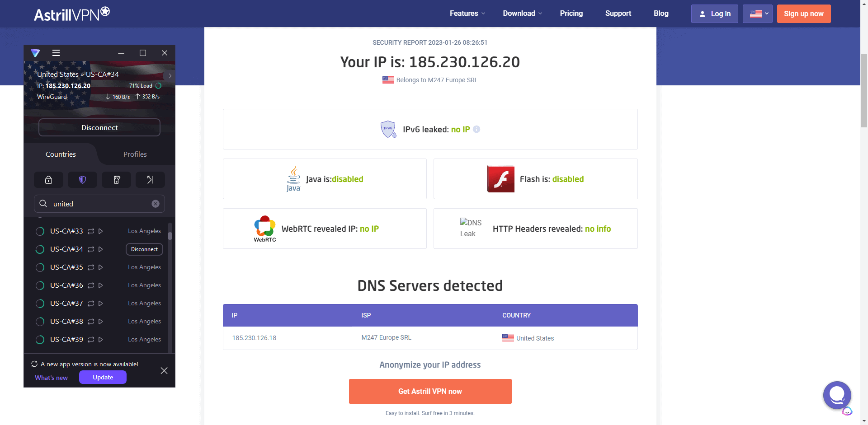Screen dimensions: 868x425
Task: Open the language flag dropdown
Action: pyautogui.click(x=758, y=14)
